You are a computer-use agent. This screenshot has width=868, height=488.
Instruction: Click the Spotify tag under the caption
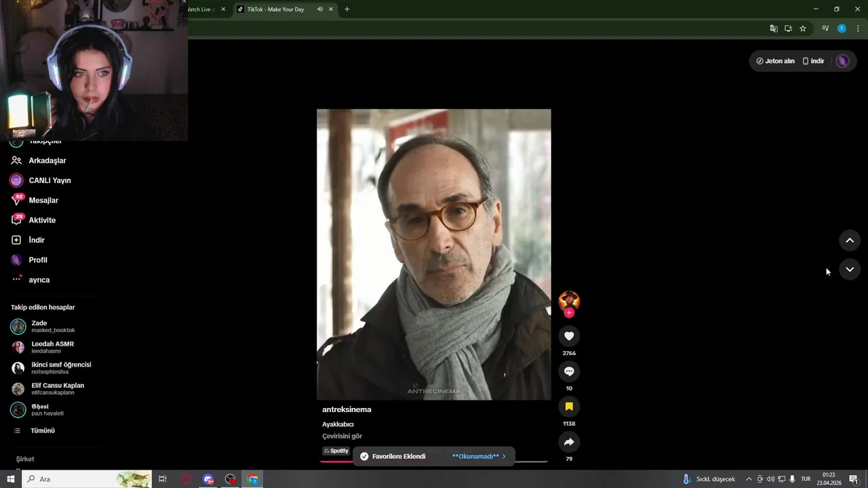point(336,451)
